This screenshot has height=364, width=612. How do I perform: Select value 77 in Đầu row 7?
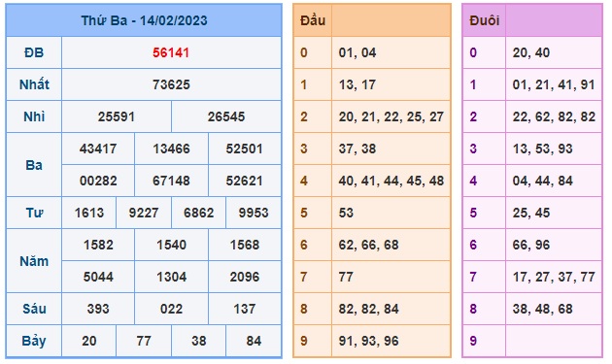(346, 277)
